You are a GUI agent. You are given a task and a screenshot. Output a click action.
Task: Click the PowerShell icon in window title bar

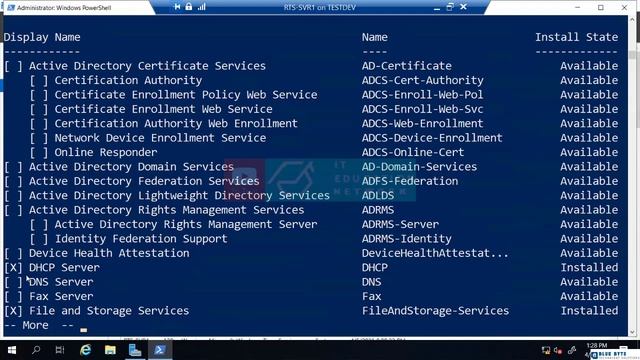[x=11, y=7]
